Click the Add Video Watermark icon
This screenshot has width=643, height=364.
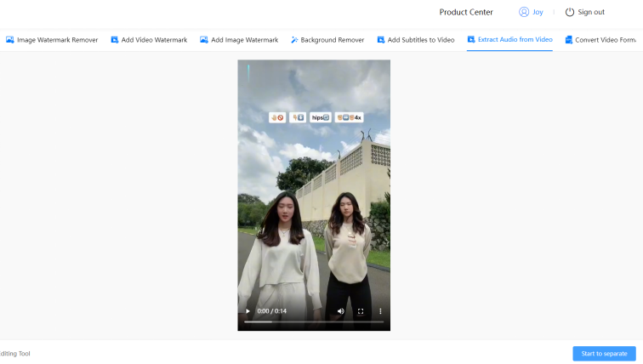click(x=115, y=40)
